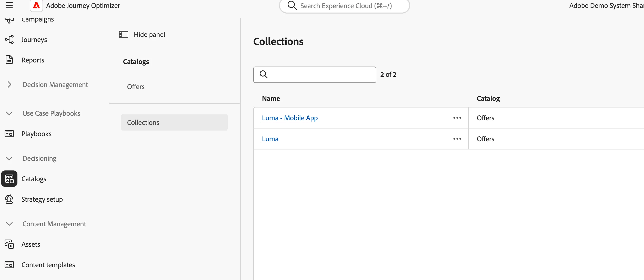The width and height of the screenshot is (644, 280).
Task: Open the hamburger navigation menu
Action: pos(9,5)
